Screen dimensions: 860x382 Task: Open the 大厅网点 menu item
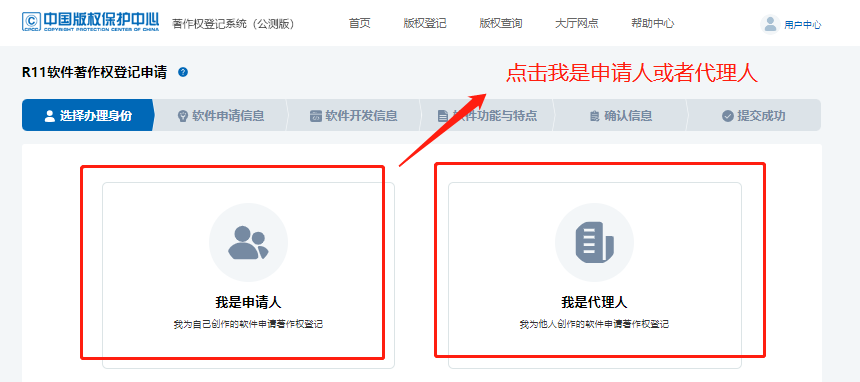click(576, 24)
